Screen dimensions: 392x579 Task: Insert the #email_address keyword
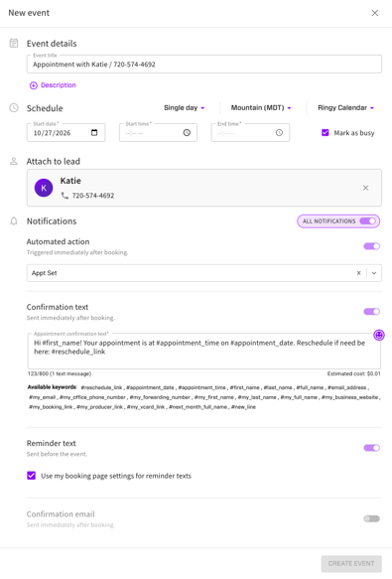[x=347, y=387]
